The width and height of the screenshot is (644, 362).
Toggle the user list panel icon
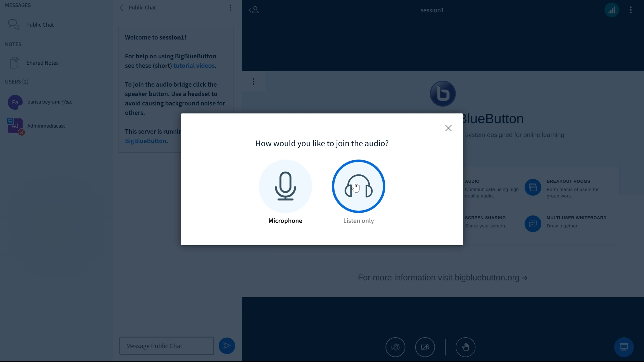pos(254,10)
